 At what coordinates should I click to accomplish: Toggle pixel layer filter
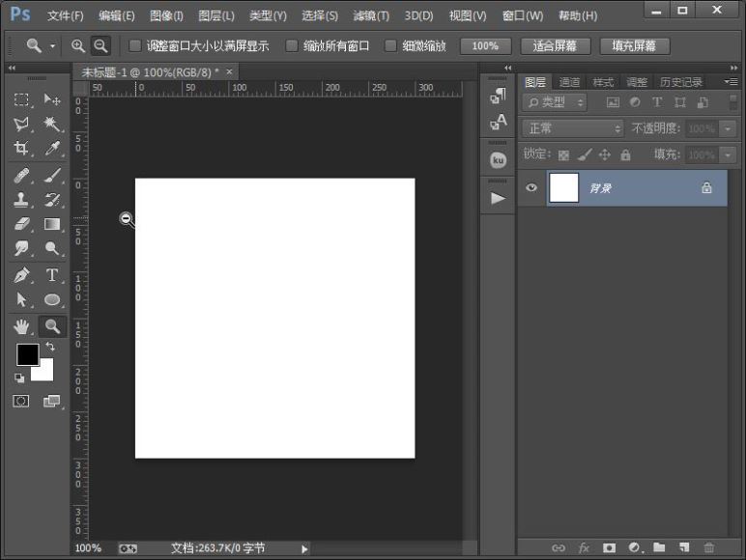coord(613,102)
